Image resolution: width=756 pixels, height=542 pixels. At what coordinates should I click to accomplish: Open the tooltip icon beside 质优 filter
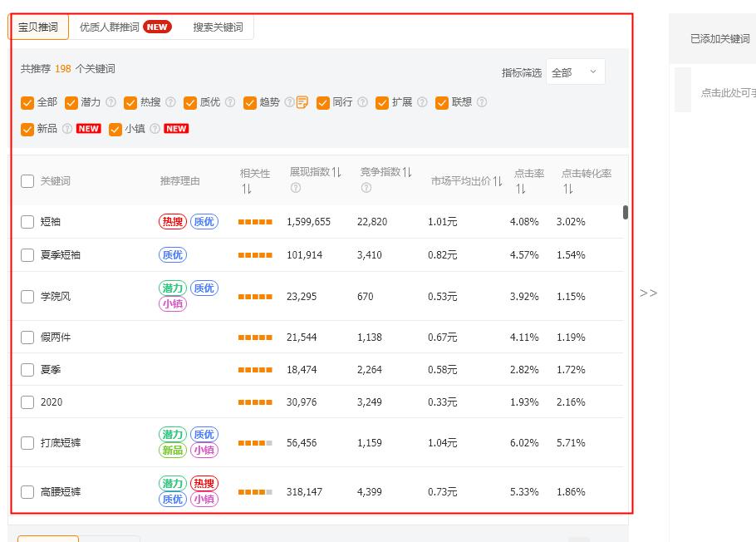tap(230, 102)
